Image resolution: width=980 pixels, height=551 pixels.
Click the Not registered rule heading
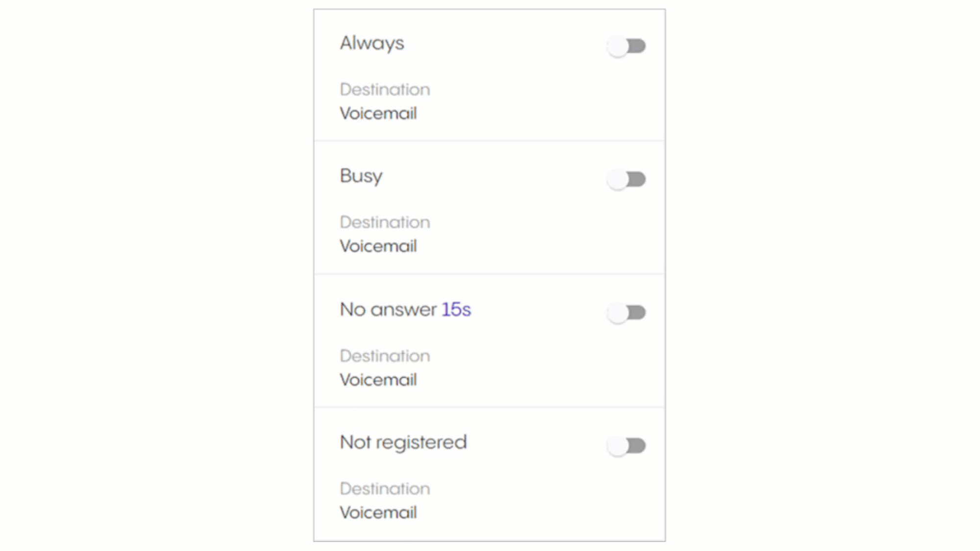[403, 442]
